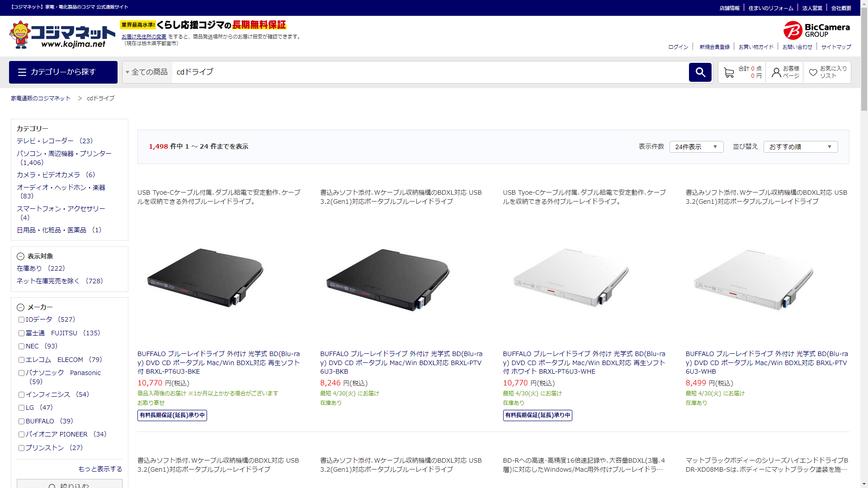Check the IOデータ maker checkbox
Viewport: 868px width, 488px height.
[x=21, y=320]
